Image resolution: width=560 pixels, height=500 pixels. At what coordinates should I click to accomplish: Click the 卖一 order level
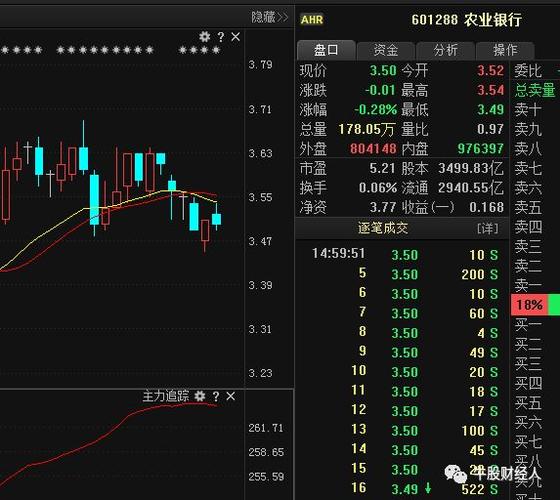pos(528,285)
